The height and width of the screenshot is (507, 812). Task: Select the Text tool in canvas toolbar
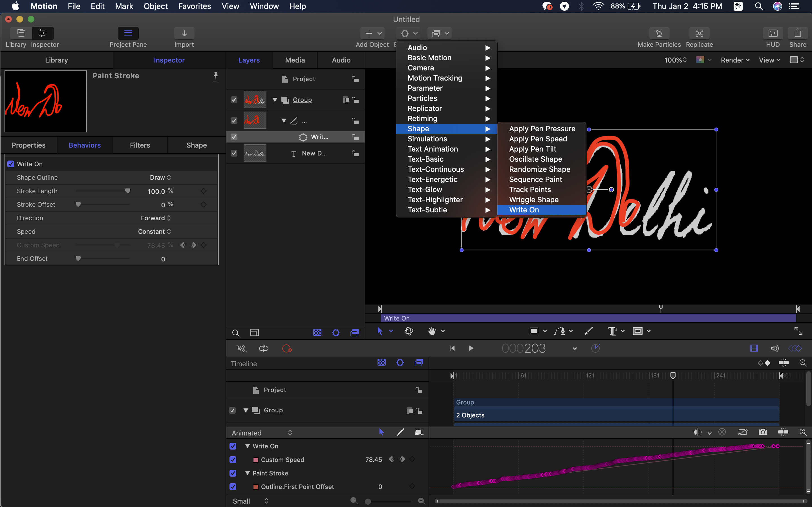coord(612,331)
